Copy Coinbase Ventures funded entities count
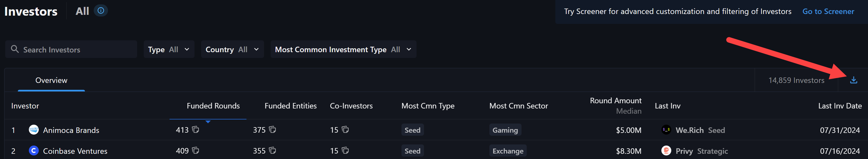Image resolution: width=868 pixels, height=159 pixels. point(273,150)
